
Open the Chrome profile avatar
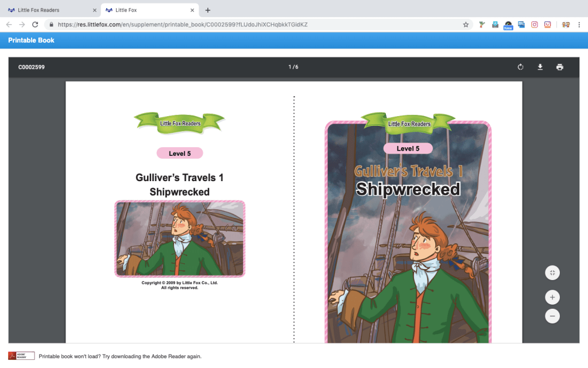(566, 25)
